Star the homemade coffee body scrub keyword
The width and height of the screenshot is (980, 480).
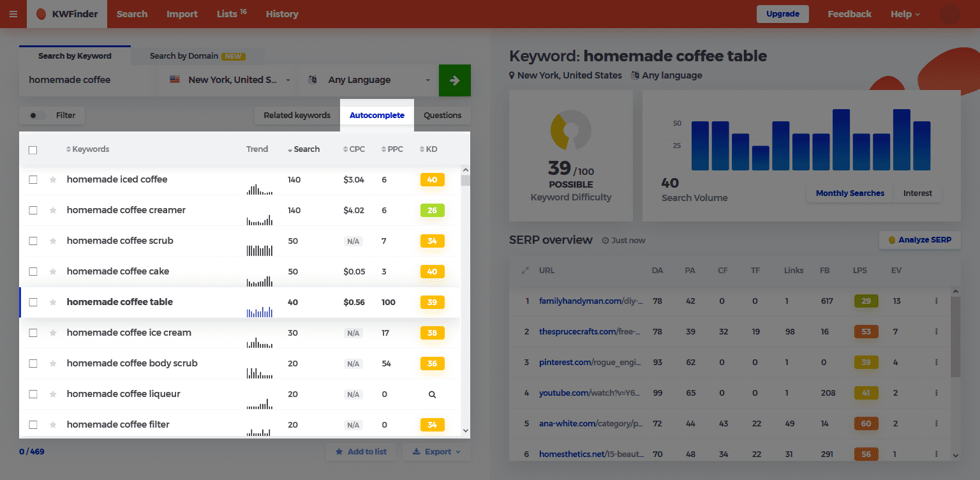[53, 364]
